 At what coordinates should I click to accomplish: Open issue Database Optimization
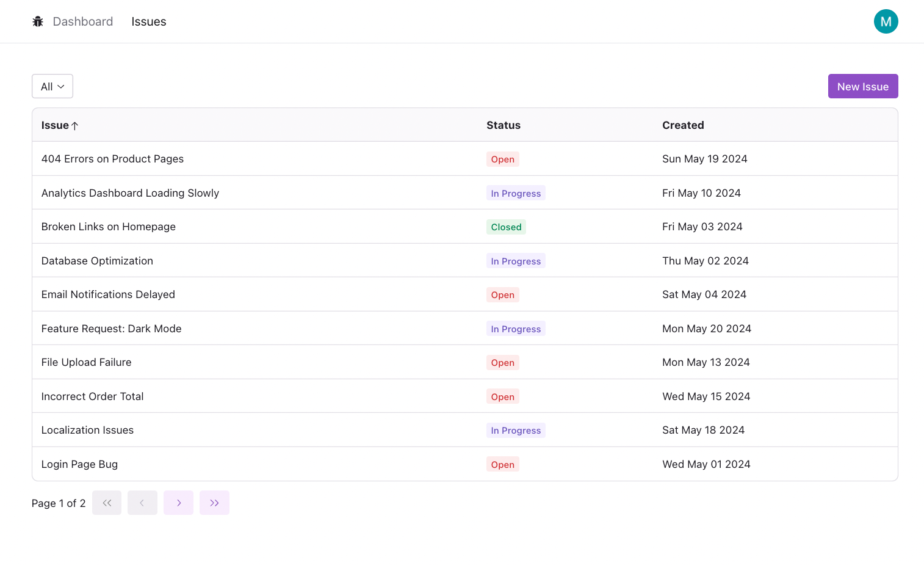(97, 261)
